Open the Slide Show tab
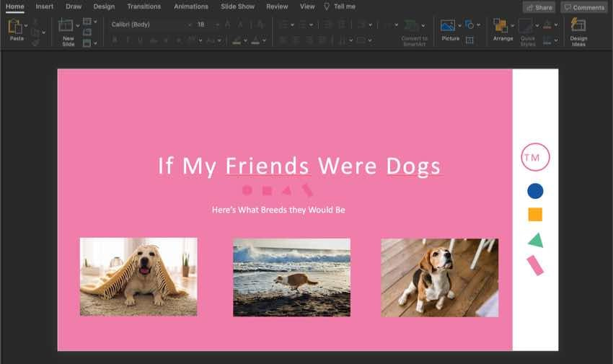Screen dimensions: 613x364 point(237,6)
